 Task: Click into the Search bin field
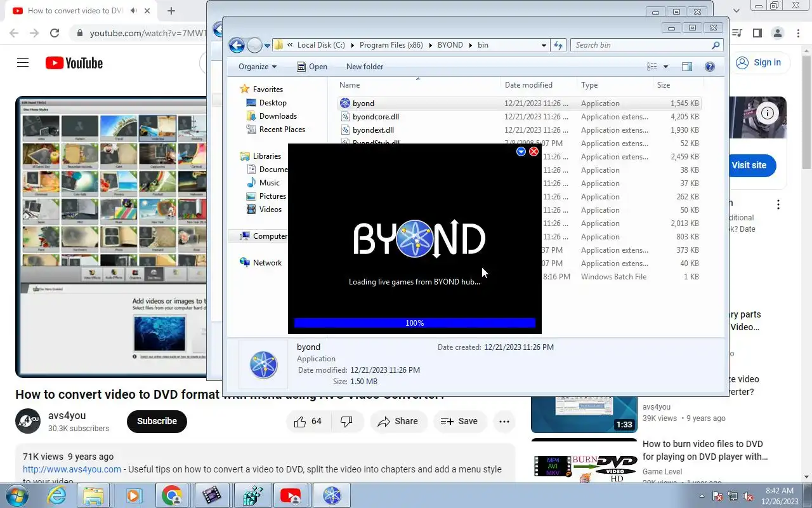641,45
